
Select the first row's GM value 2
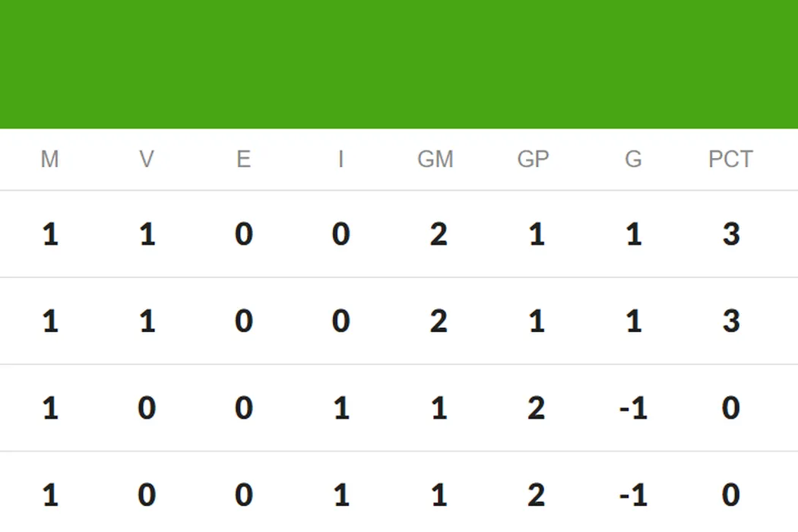click(x=438, y=234)
